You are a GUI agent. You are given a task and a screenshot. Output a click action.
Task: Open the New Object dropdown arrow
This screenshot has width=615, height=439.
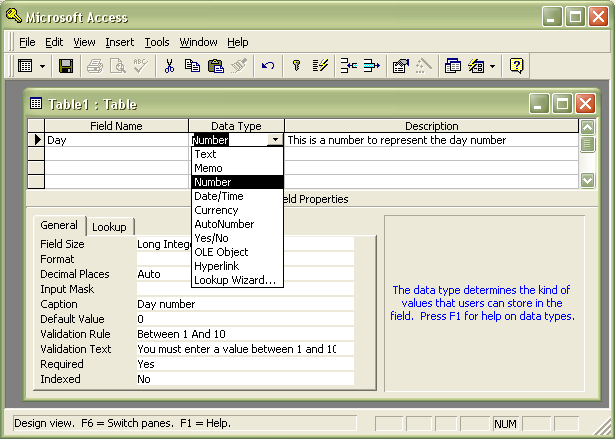(493, 66)
